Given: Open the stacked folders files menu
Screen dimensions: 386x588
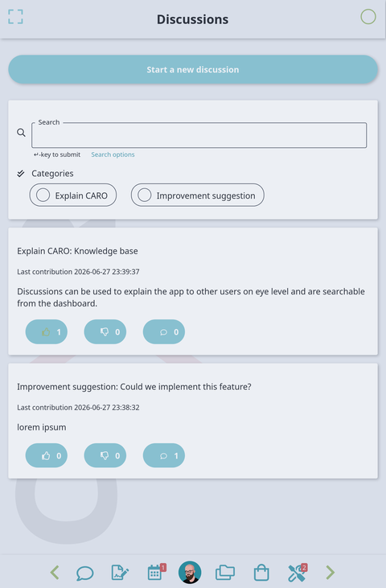Looking at the screenshot, I should 225,573.
